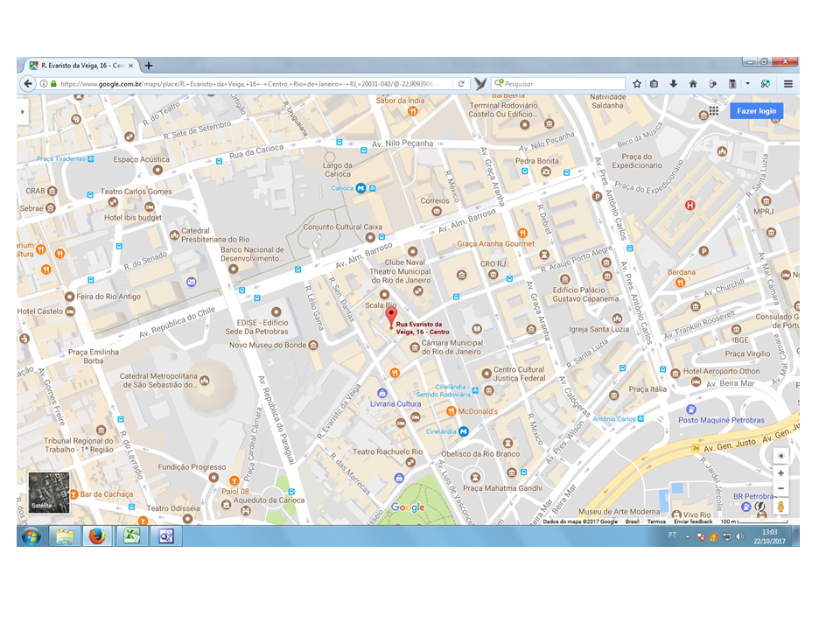This screenshot has width=840, height=630.
Task: Open the Windows Start button
Action: 31,536
